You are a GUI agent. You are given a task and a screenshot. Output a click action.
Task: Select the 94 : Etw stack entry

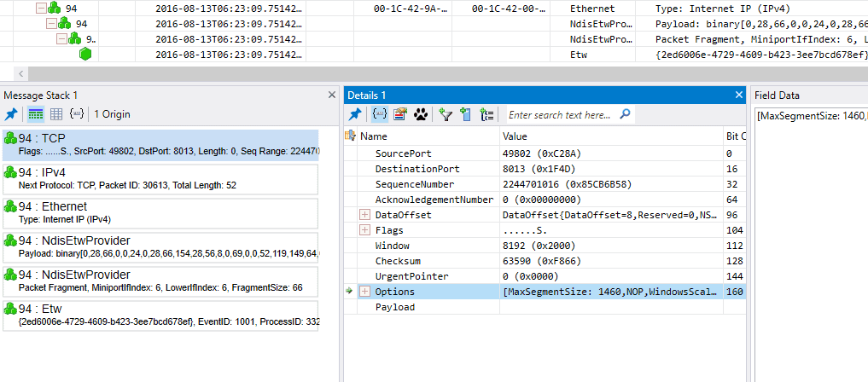click(x=160, y=315)
